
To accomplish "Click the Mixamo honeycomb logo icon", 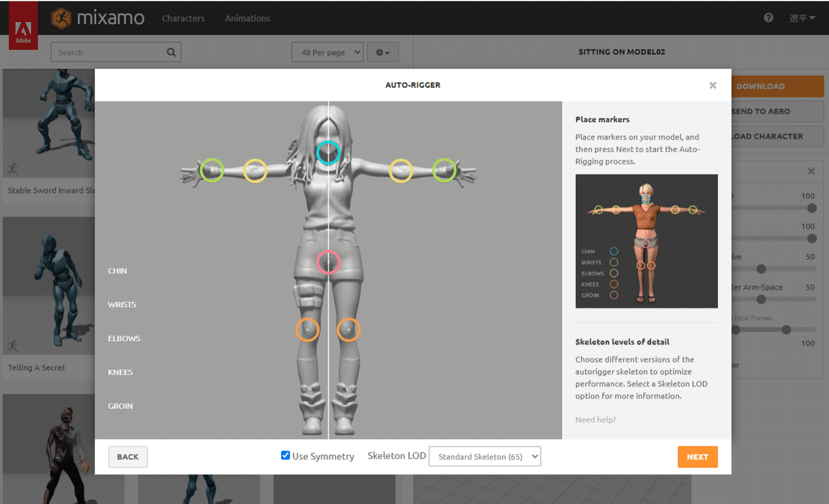I will click(61, 19).
